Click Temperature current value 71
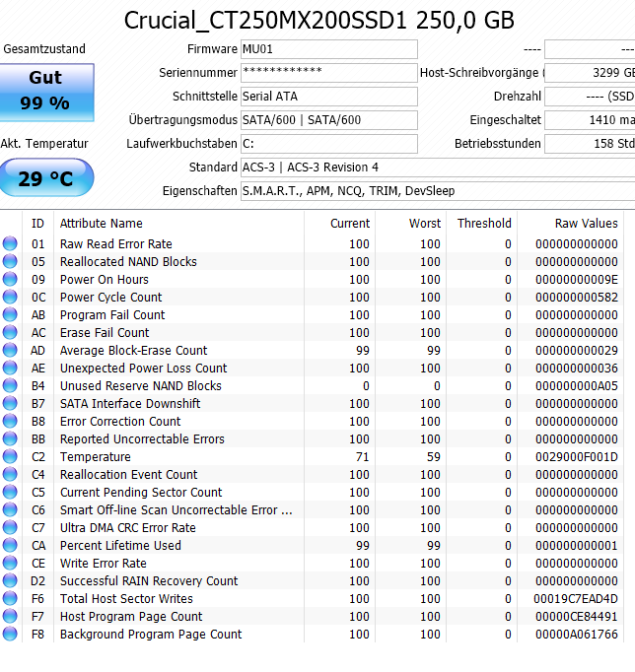Viewport: 635px width, 672px height. coord(362,457)
